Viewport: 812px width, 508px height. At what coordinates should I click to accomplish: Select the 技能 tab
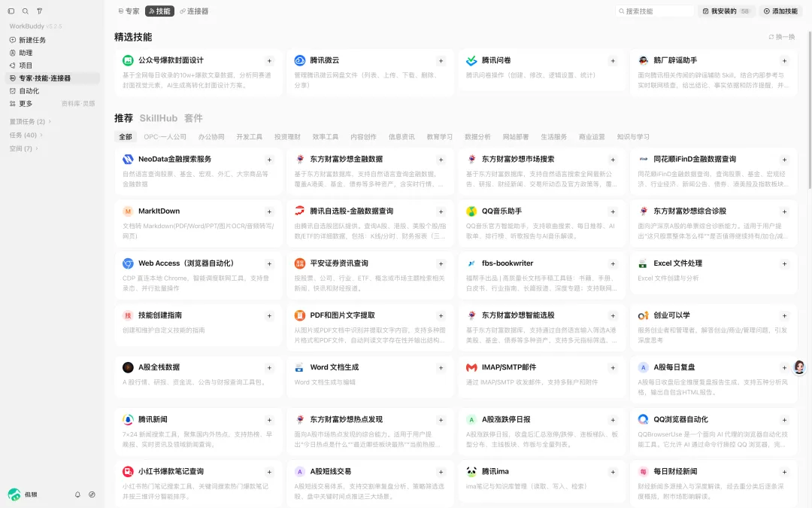tap(159, 11)
